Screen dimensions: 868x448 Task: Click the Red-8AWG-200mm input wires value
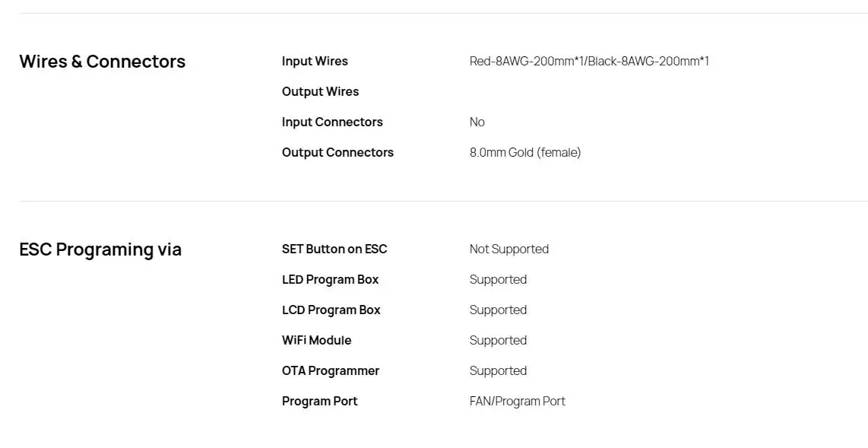coord(589,62)
